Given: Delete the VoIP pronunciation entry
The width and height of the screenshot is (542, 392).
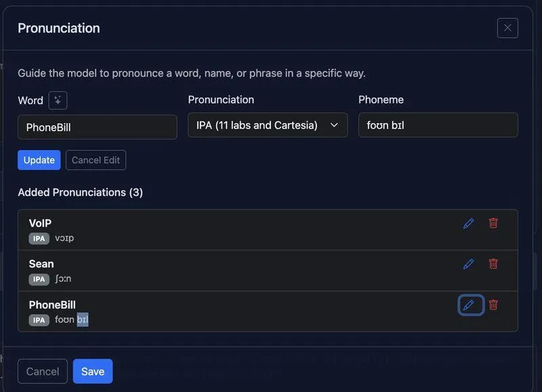Looking at the screenshot, I should click(493, 223).
